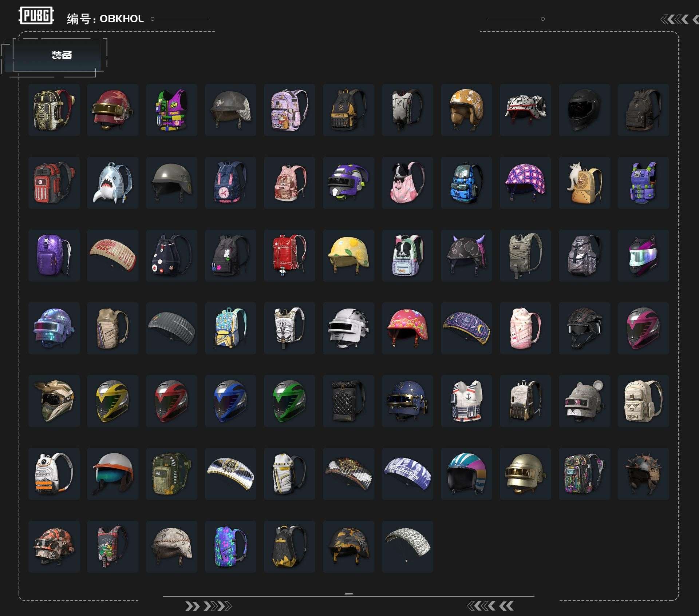The image size is (699, 616).
Task: Select the plain gray steel helmet
Action: pos(172,183)
